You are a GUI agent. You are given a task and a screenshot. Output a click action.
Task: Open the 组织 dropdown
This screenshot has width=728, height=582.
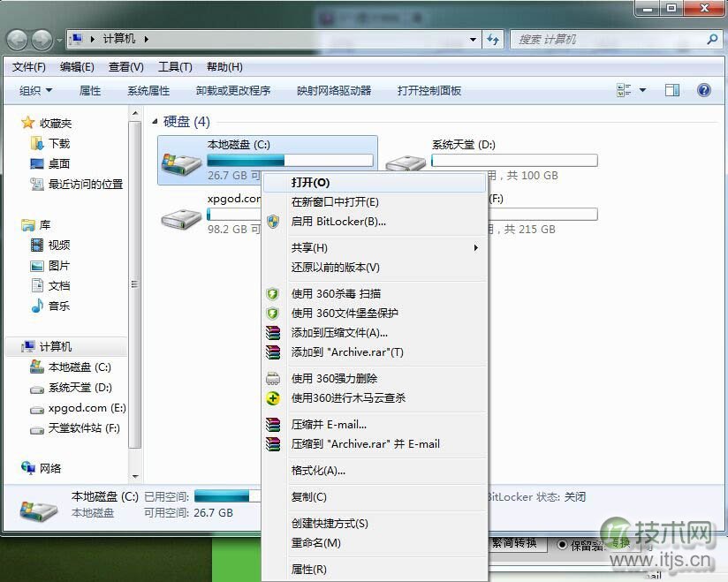(34, 89)
